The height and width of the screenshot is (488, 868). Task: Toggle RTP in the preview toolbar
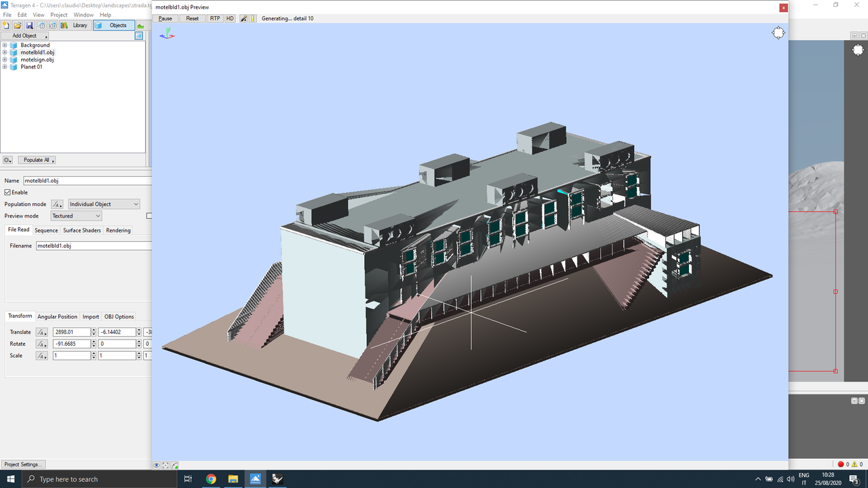(x=215, y=18)
